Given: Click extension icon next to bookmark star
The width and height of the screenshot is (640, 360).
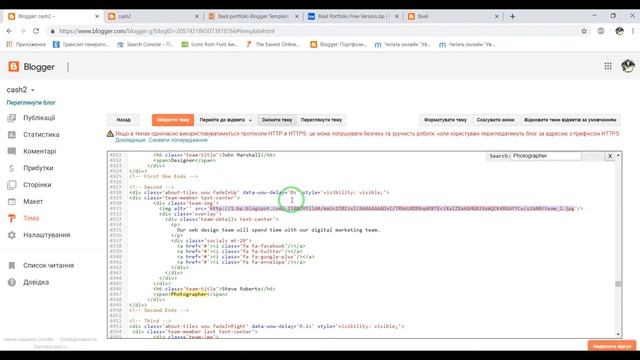Looking at the screenshot, I should click(601, 31).
